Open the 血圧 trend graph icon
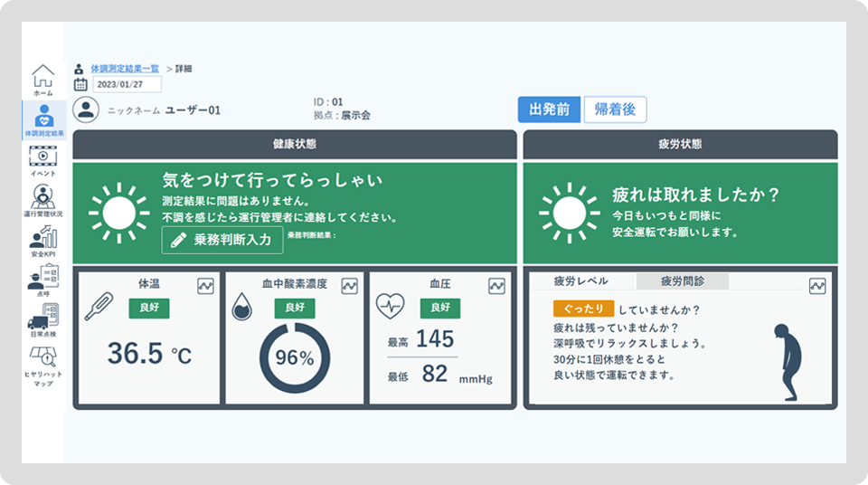The width and height of the screenshot is (868, 485). 496,286
